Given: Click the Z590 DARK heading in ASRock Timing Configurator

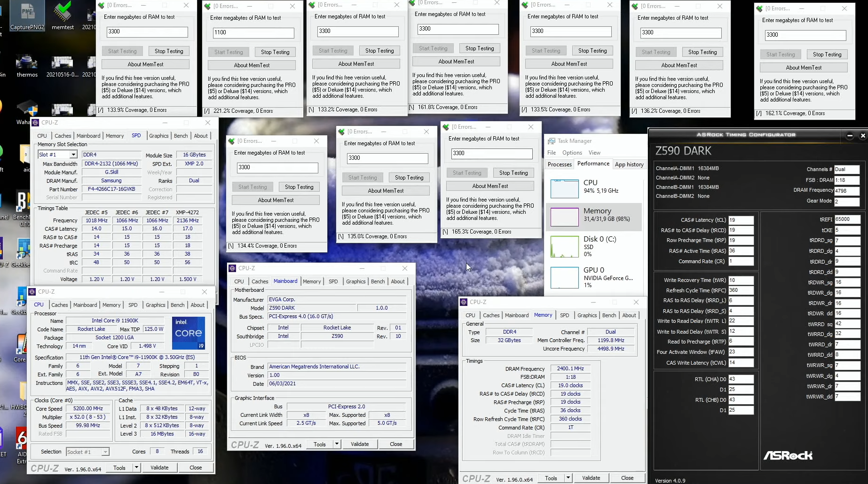Looking at the screenshot, I should [x=683, y=151].
